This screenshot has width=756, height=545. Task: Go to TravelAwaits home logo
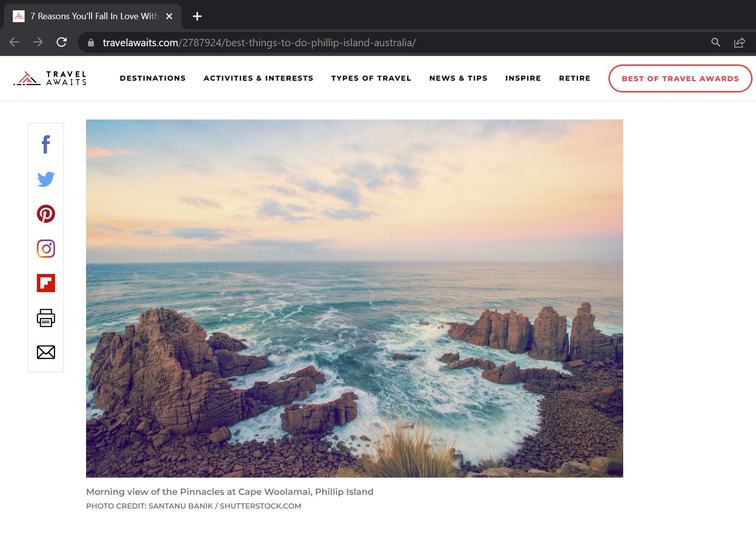click(x=50, y=78)
